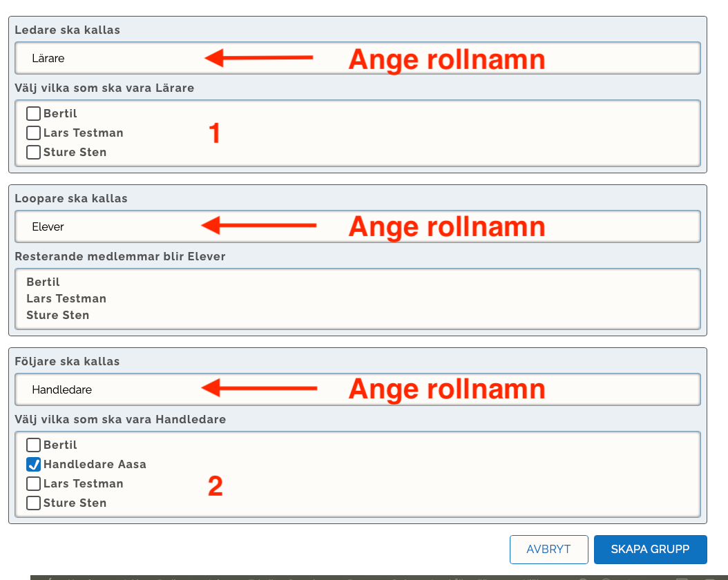The image size is (728, 580).
Task: Cancel with the Avbryt button
Action: 548,550
